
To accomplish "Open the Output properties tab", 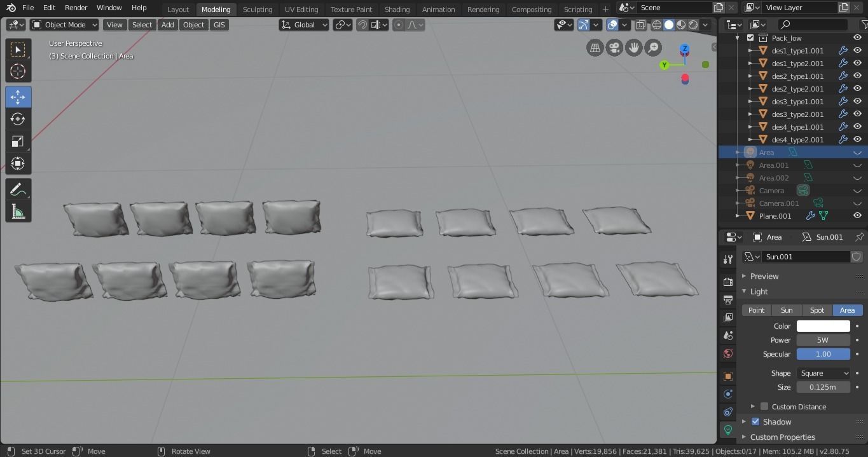I will click(728, 299).
